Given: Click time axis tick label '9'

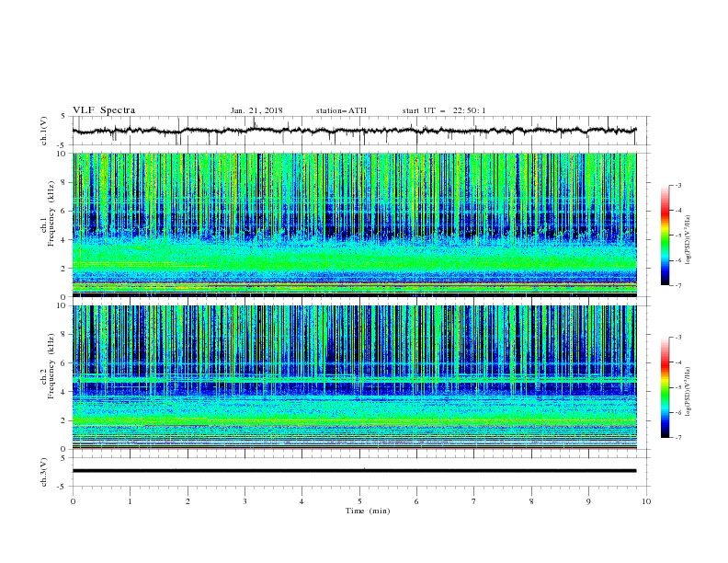Looking at the screenshot, I should (588, 501).
